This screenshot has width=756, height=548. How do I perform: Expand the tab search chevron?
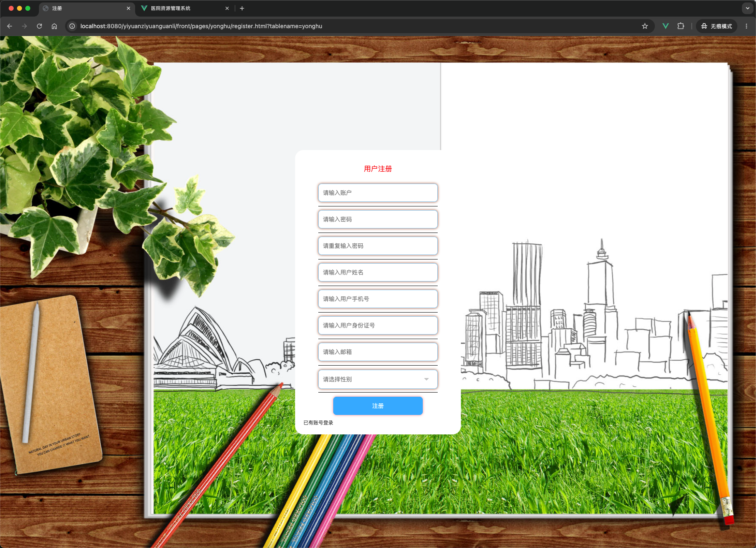(x=747, y=8)
